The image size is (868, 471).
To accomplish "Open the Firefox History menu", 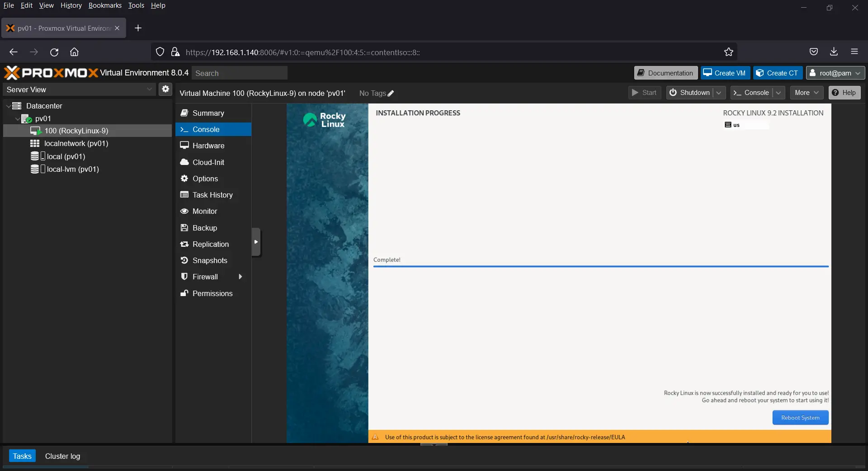I will click(71, 5).
